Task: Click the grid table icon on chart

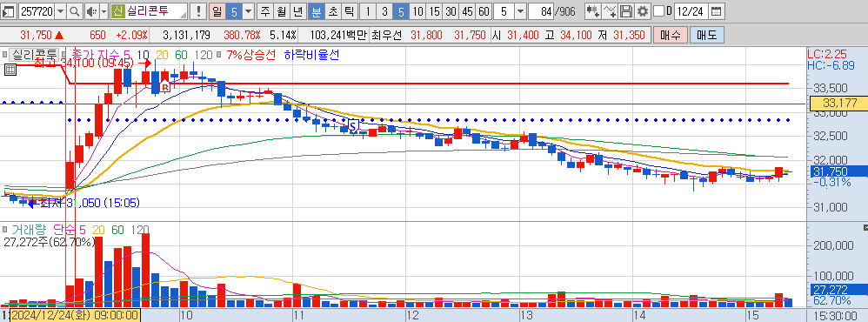Action: tap(10, 70)
